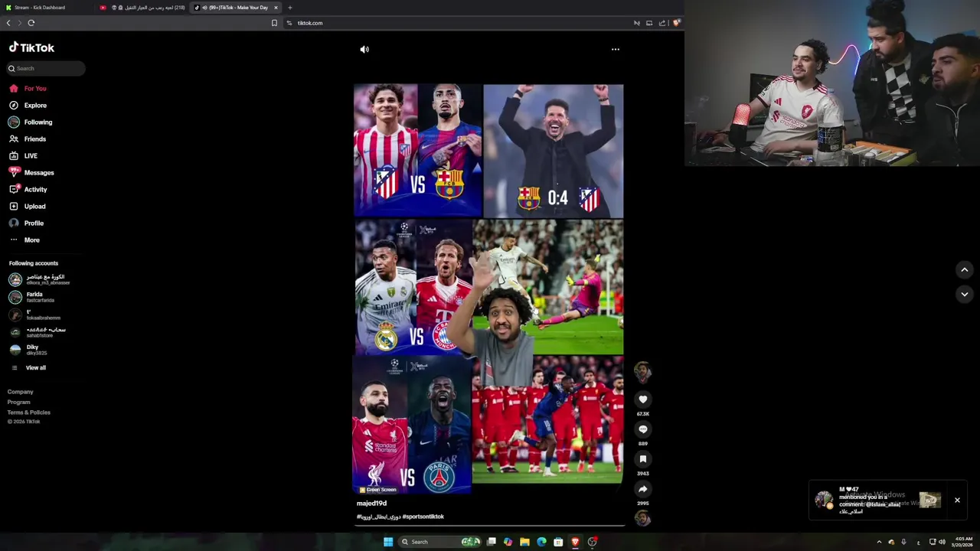Go to the Upload page

(27, 207)
